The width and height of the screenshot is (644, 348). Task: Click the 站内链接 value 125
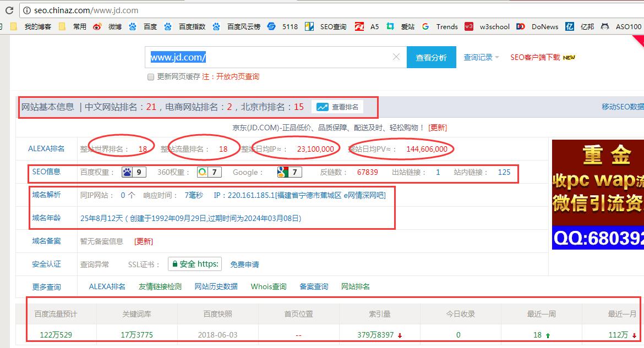(x=504, y=173)
